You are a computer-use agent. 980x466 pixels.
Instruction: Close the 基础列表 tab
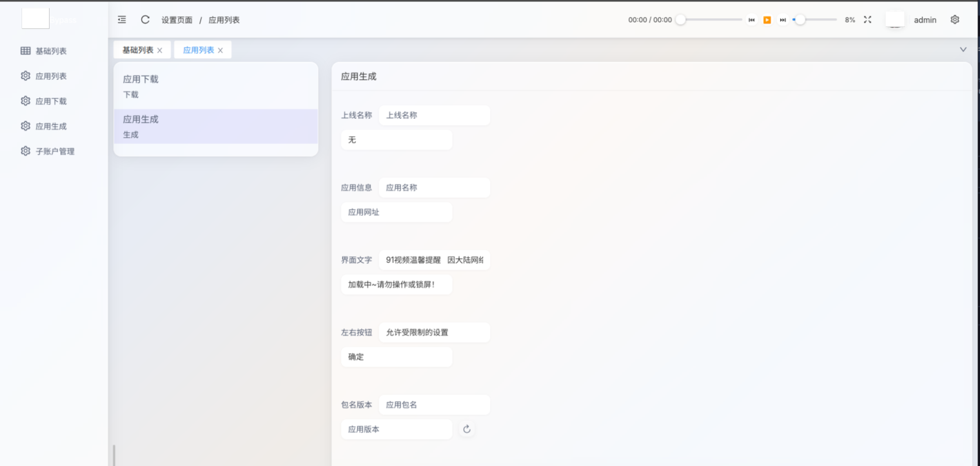tap(160, 50)
